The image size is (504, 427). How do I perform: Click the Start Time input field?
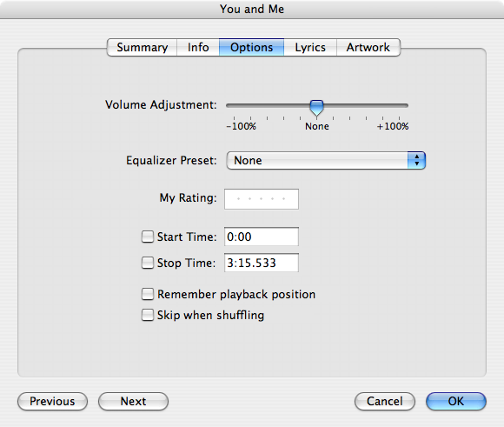point(262,237)
